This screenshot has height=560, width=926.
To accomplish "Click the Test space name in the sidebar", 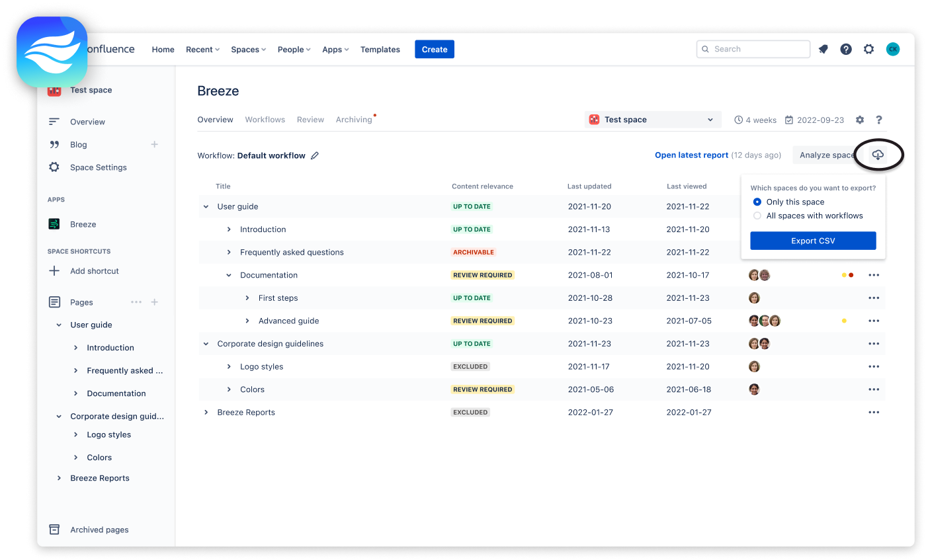I will 91,90.
